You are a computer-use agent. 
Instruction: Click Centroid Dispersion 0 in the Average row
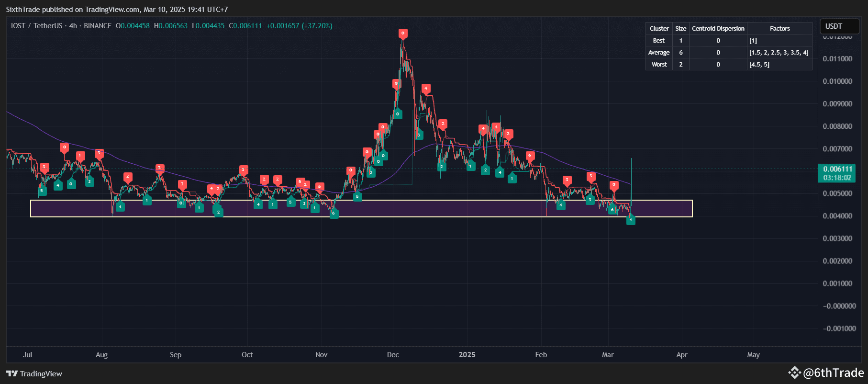pyautogui.click(x=718, y=53)
